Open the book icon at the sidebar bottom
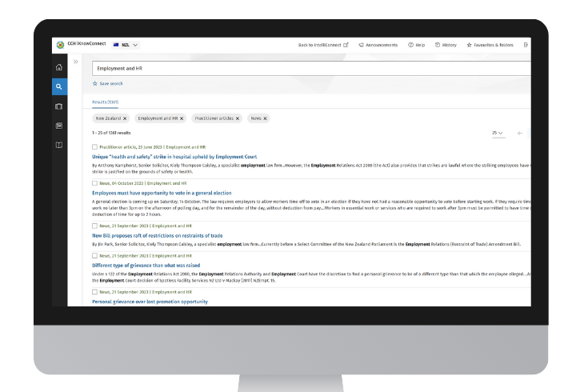The image size is (588, 392). pyautogui.click(x=59, y=145)
